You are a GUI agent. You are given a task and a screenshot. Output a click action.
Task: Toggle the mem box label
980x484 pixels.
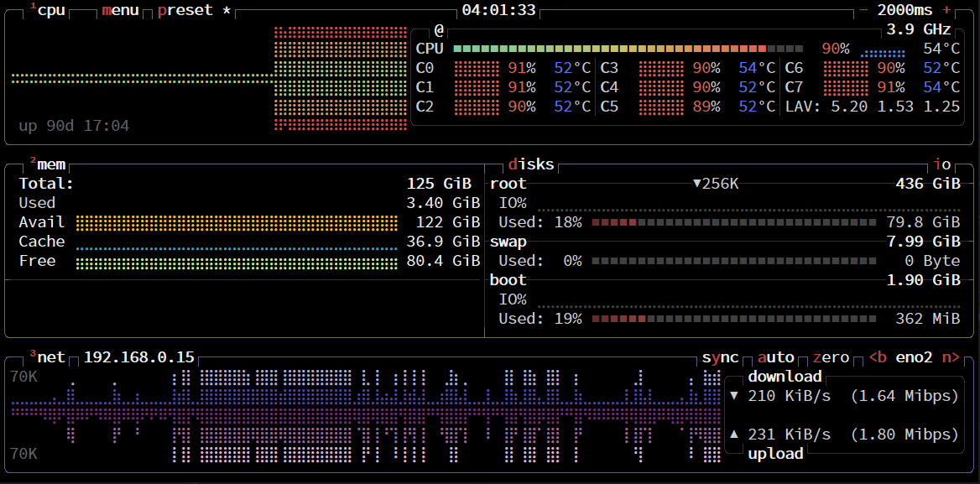click(x=48, y=164)
